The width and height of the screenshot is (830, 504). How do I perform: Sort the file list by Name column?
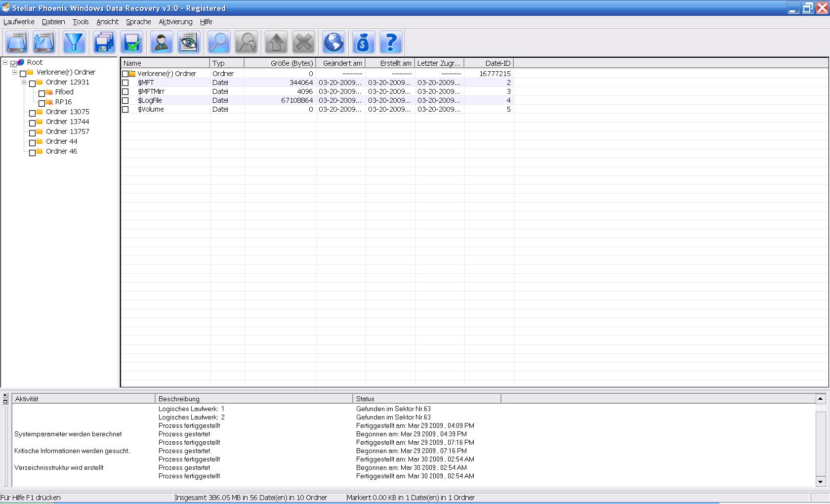(x=166, y=63)
